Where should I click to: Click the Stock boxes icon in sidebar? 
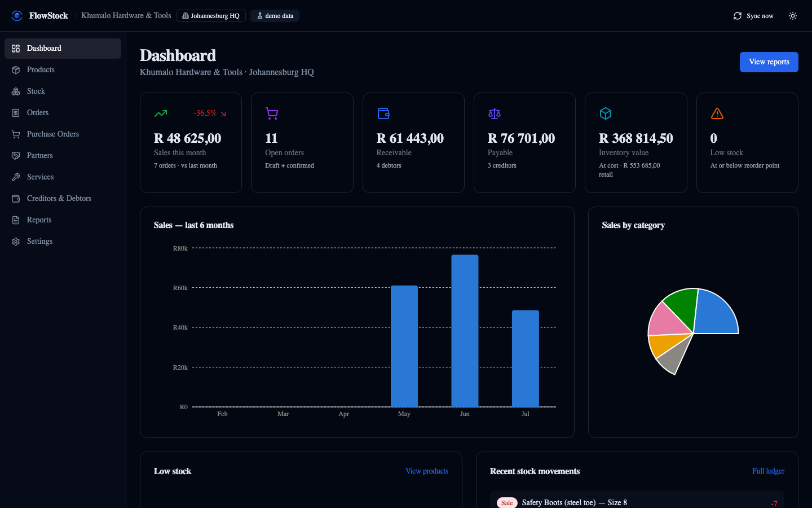pos(16,91)
